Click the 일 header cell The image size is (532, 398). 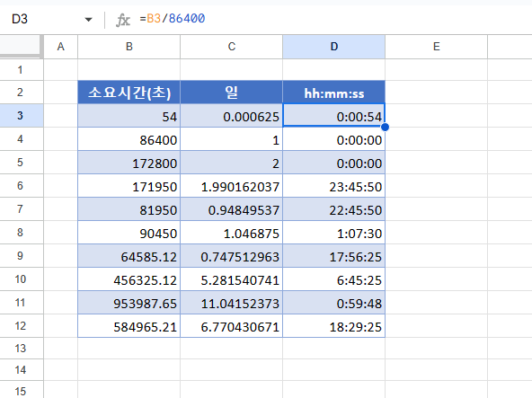(231, 93)
